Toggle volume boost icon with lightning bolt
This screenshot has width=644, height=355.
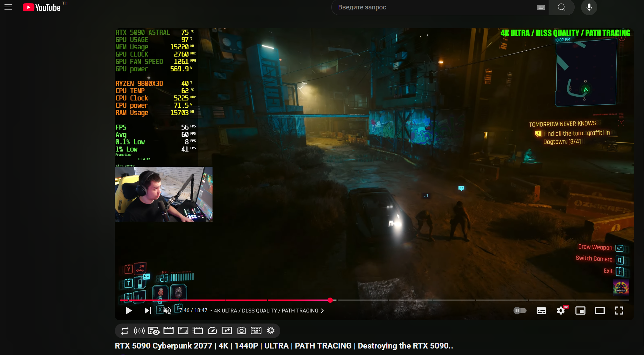tap(139, 331)
